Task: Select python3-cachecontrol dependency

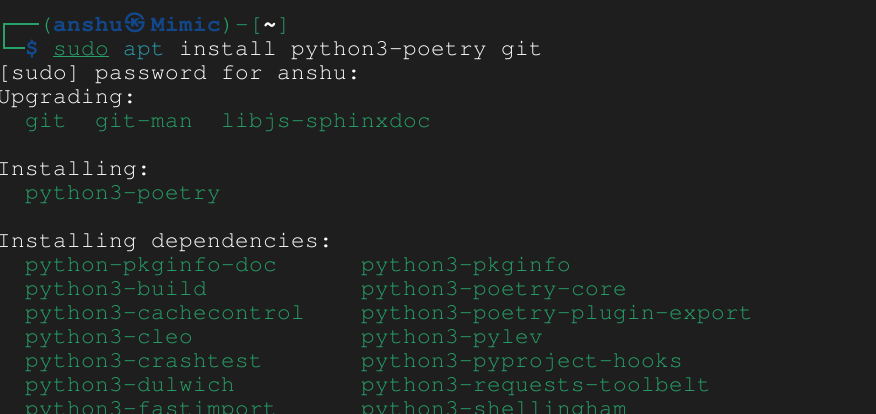Action: pos(164,313)
